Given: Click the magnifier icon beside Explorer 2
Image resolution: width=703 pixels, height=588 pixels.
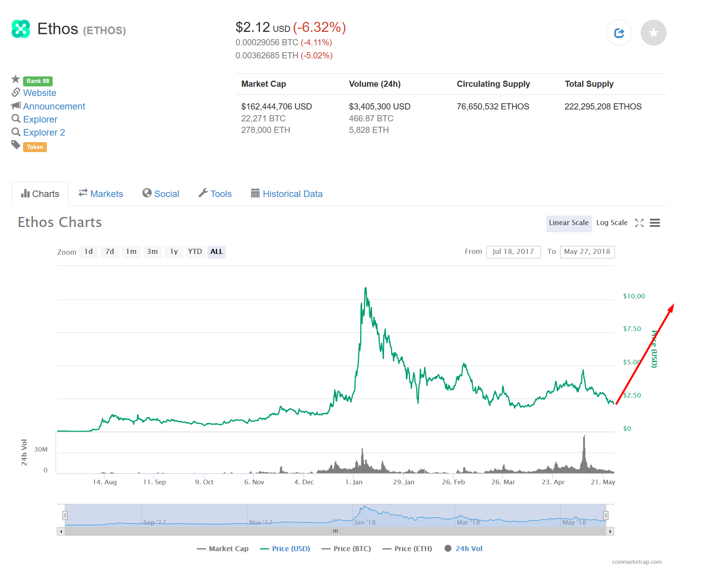Looking at the screenshot, I should point(16,132).
